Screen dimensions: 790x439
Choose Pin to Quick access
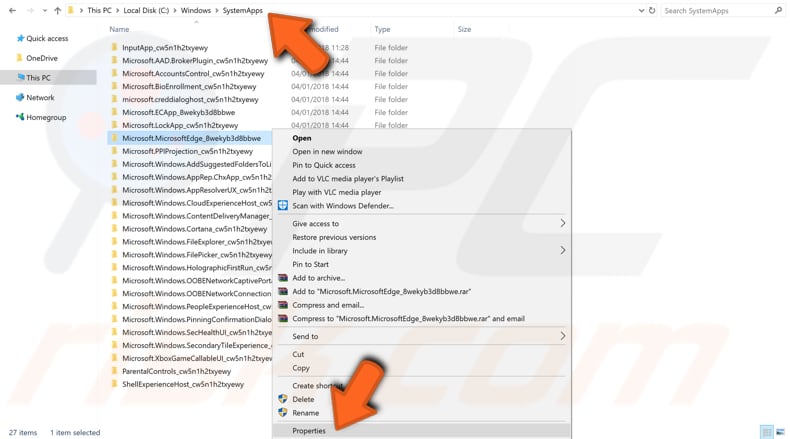point(323,165)
